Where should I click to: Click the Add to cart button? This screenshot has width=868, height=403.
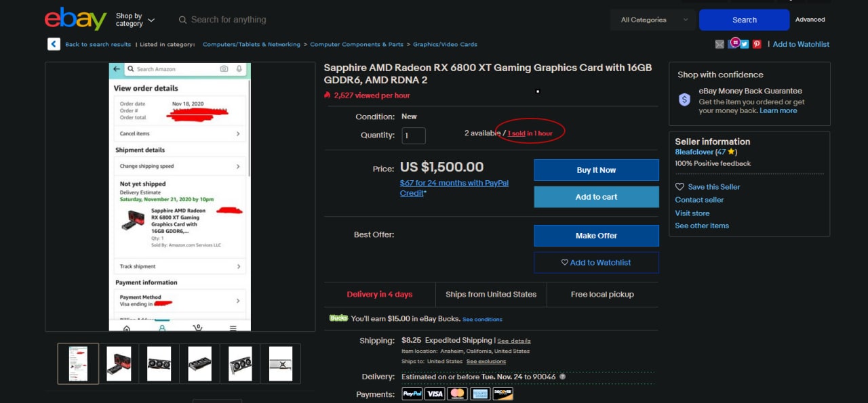click(596, 197)
